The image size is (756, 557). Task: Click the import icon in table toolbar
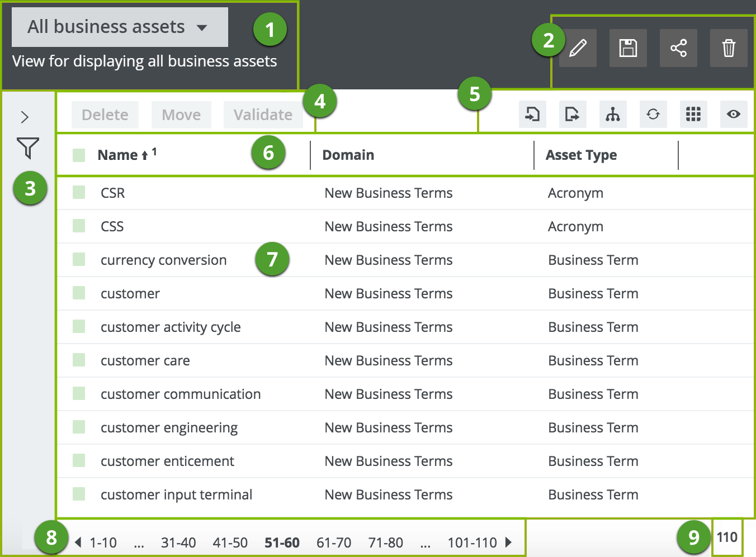pos(532,115)
